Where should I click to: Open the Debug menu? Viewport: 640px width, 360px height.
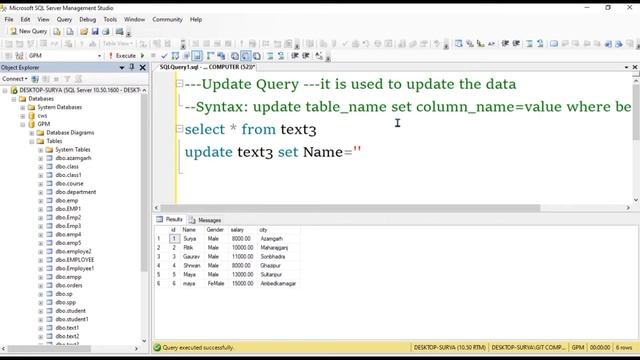(x=87, y=19)
